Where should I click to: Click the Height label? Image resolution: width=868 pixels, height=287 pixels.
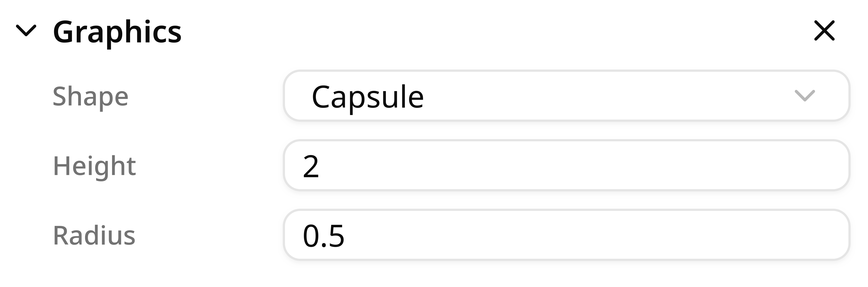(x=94, y=166)
